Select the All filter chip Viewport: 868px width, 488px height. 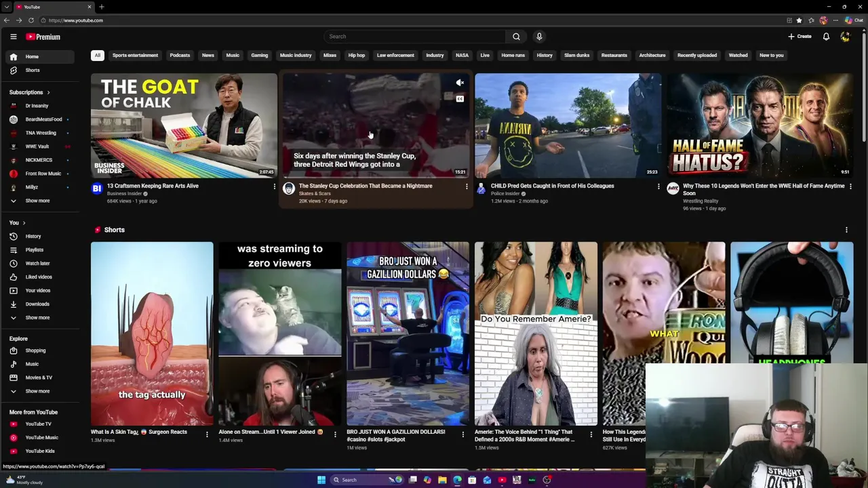pos(98,56)
